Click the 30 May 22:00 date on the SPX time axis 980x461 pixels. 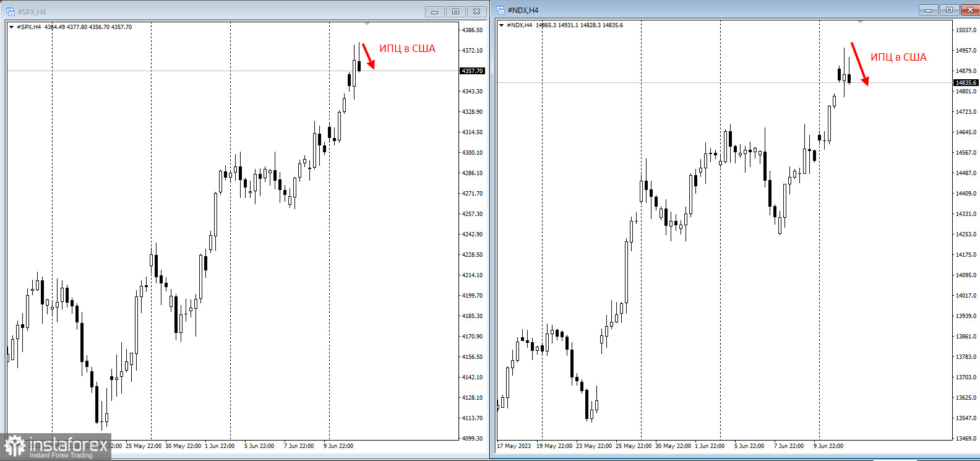point(183,446)
